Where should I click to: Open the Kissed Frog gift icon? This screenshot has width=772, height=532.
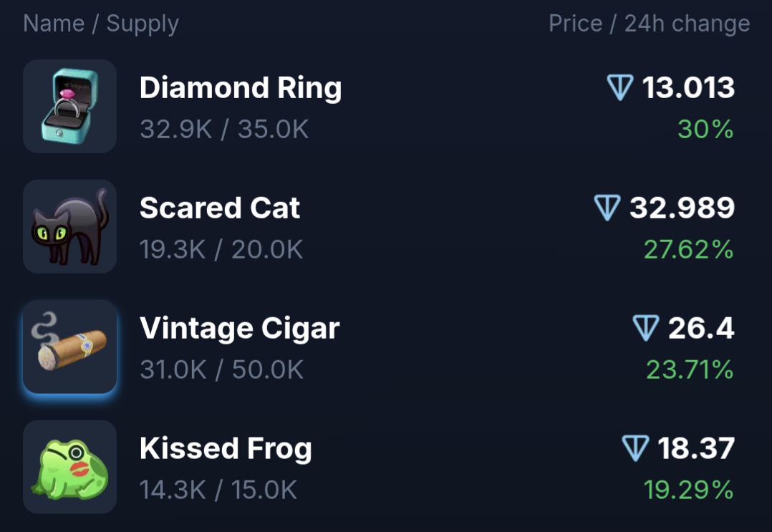tap(70, 467)
